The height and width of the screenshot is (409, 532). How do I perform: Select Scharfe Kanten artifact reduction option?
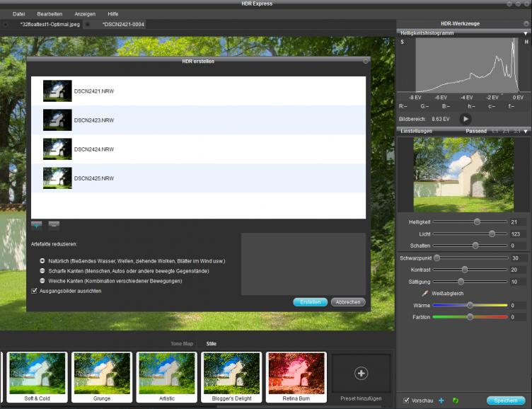[x=42, y=271]
